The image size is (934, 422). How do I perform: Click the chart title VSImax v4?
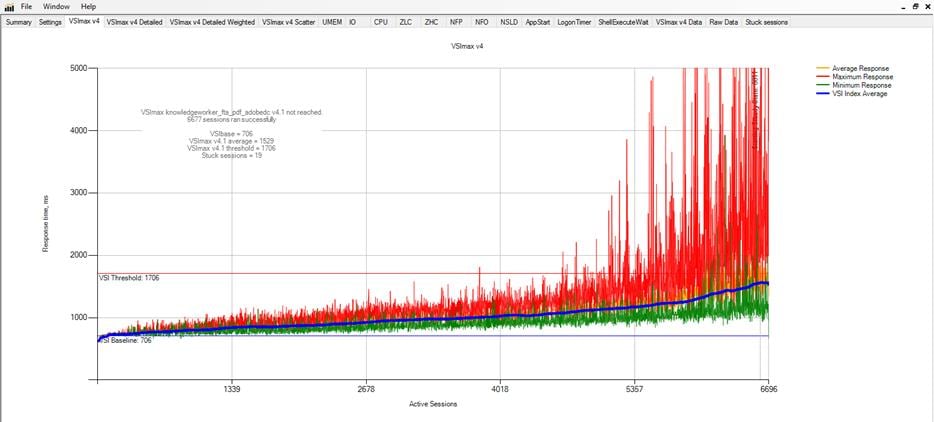coord(466,45)
